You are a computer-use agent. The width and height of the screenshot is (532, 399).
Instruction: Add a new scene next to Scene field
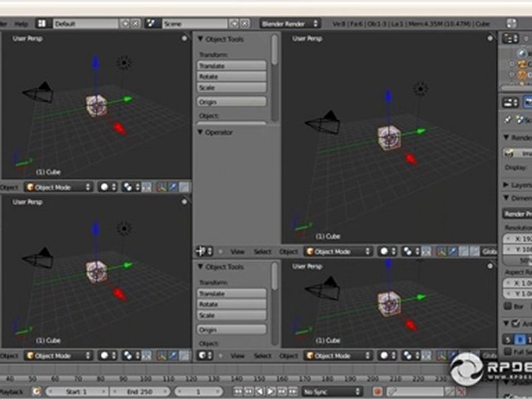(234, 23)
